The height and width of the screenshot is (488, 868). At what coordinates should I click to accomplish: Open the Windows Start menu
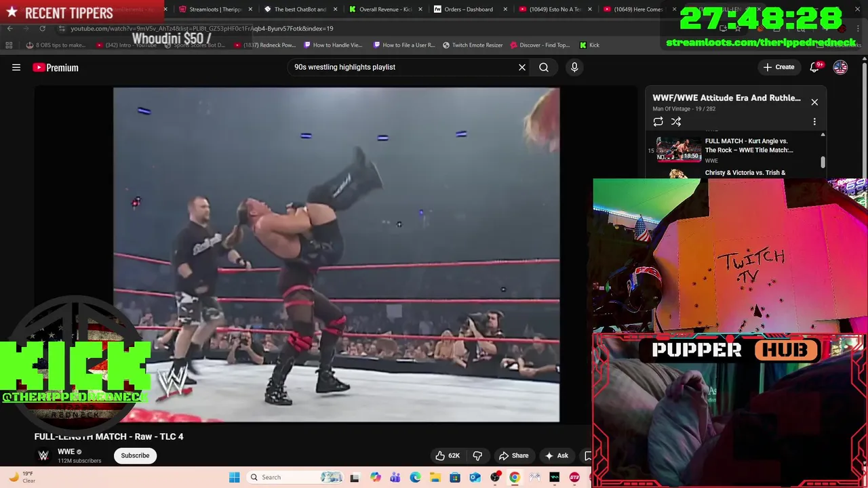click(235, 477)
